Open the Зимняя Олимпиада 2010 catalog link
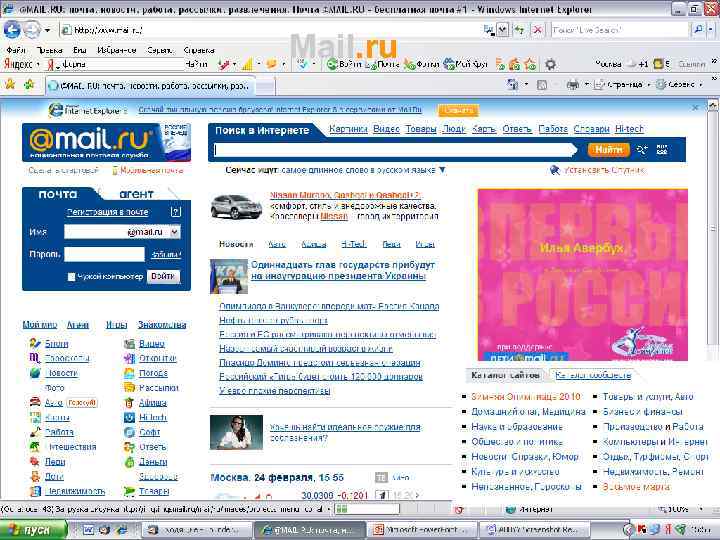Screen dimensions: 720x540 (x=525, y=396)
